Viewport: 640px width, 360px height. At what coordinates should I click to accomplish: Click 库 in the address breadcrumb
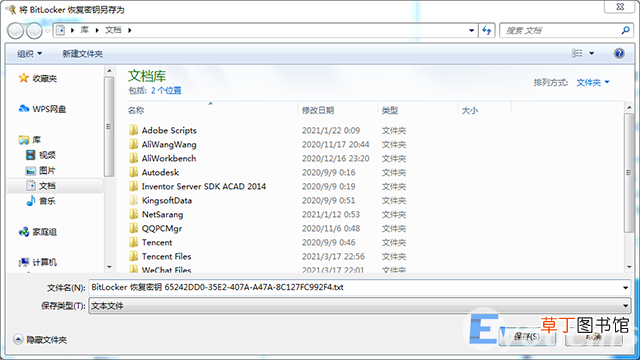(84, 30)
